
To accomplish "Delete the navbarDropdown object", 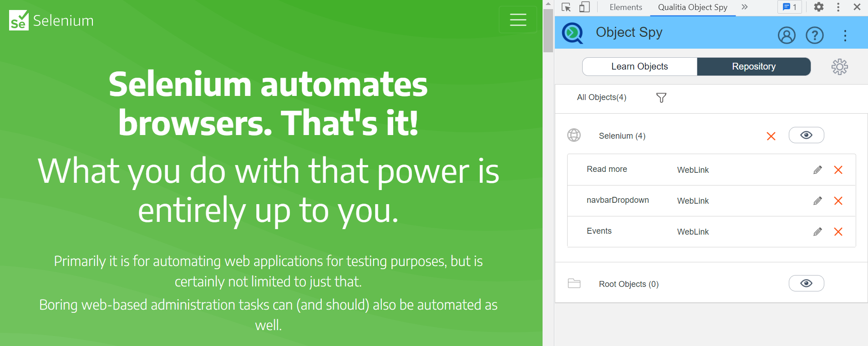I will tap(838, 201).
